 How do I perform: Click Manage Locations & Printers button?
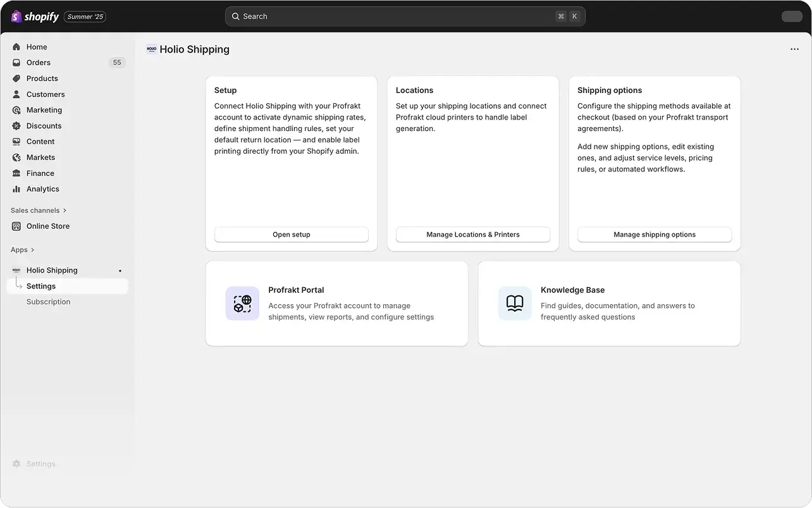472,235
